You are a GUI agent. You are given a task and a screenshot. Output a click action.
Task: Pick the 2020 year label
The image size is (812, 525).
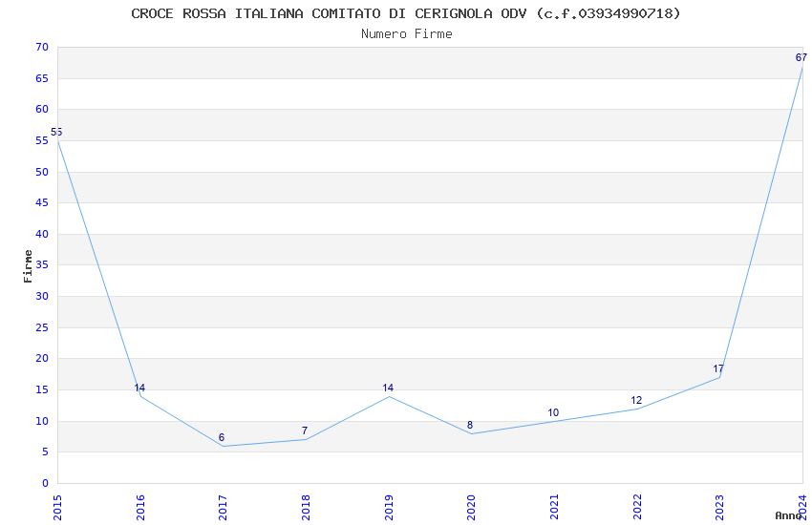tap(471, 508)
